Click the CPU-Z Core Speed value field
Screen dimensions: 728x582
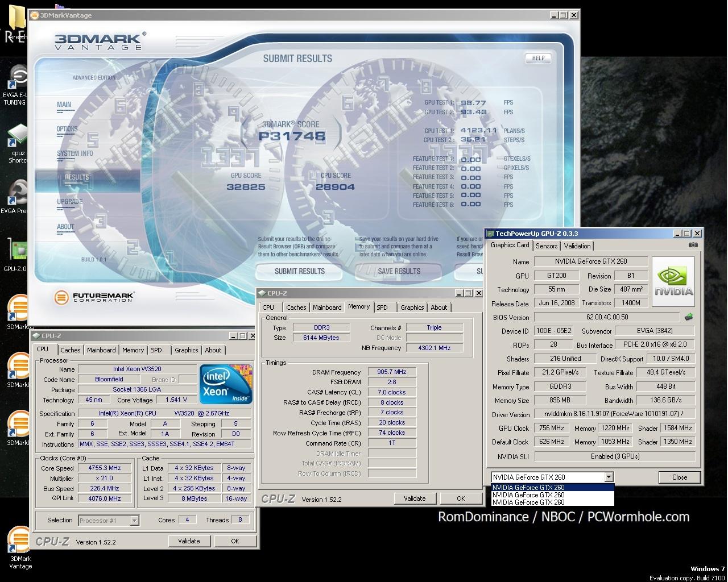tap(105, 468)
